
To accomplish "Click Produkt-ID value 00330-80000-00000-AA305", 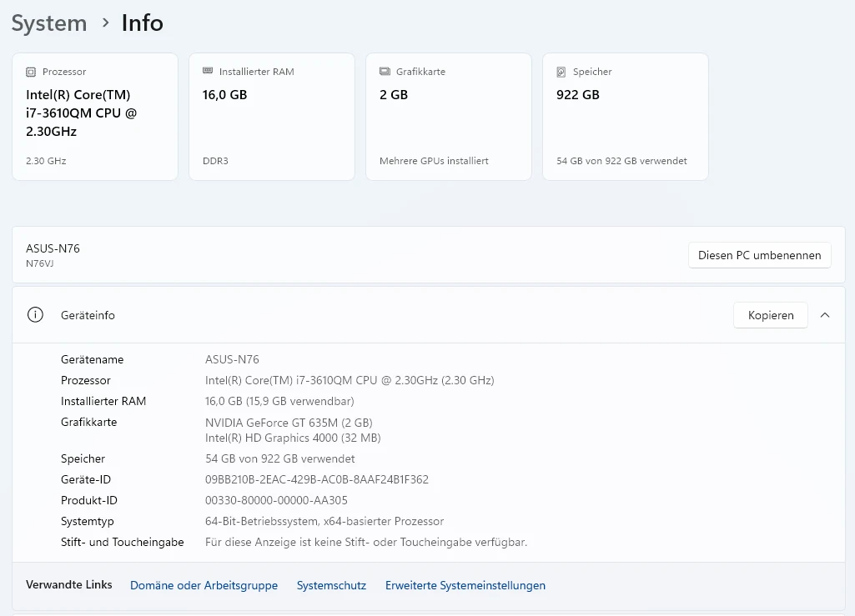I will click(276, 500).
